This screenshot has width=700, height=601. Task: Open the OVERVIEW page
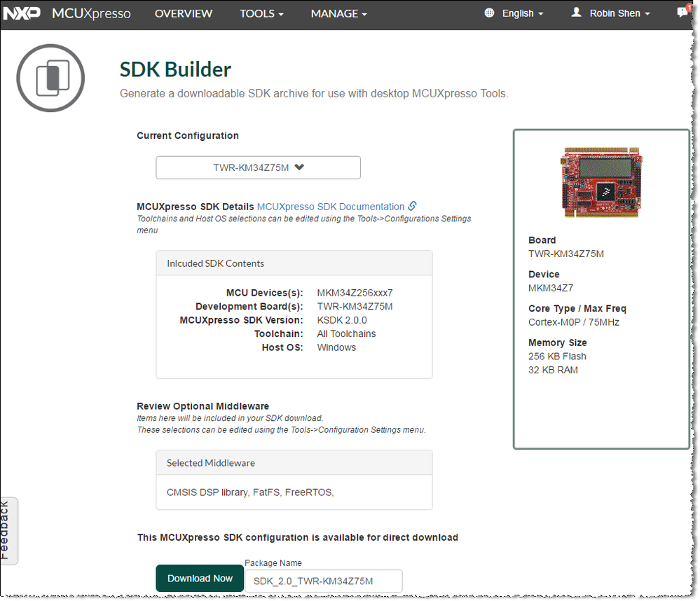[184, 13]
